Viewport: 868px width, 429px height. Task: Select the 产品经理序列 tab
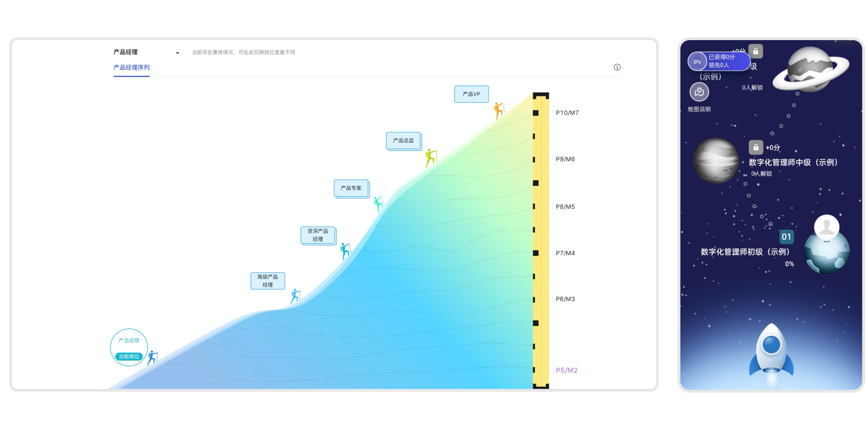[x=132, y=68]
